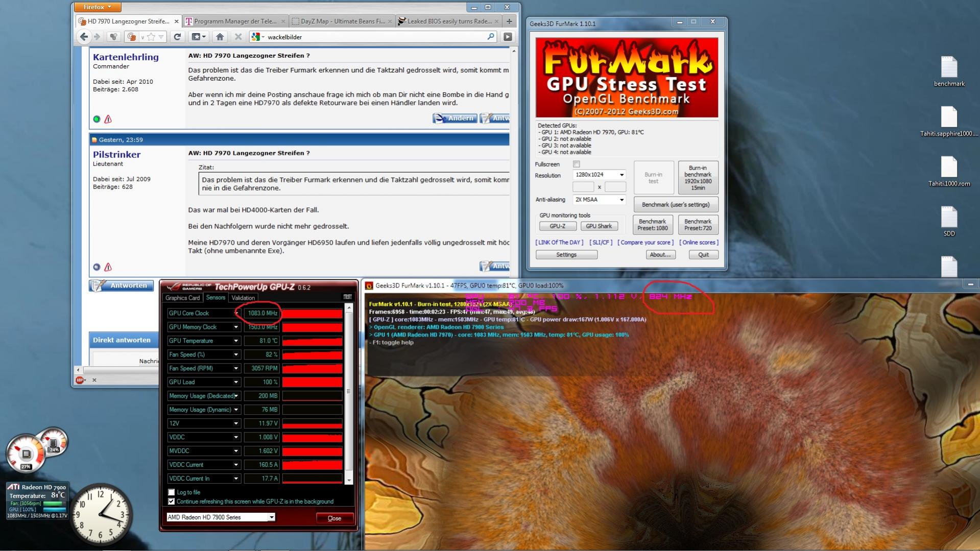Click the Antworten button below the forum thread
This screenshot has height=551, width=980.
pos(122,285)
